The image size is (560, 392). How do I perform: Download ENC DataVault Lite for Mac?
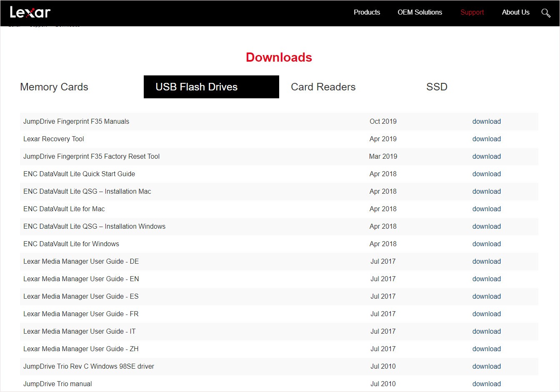486,209
